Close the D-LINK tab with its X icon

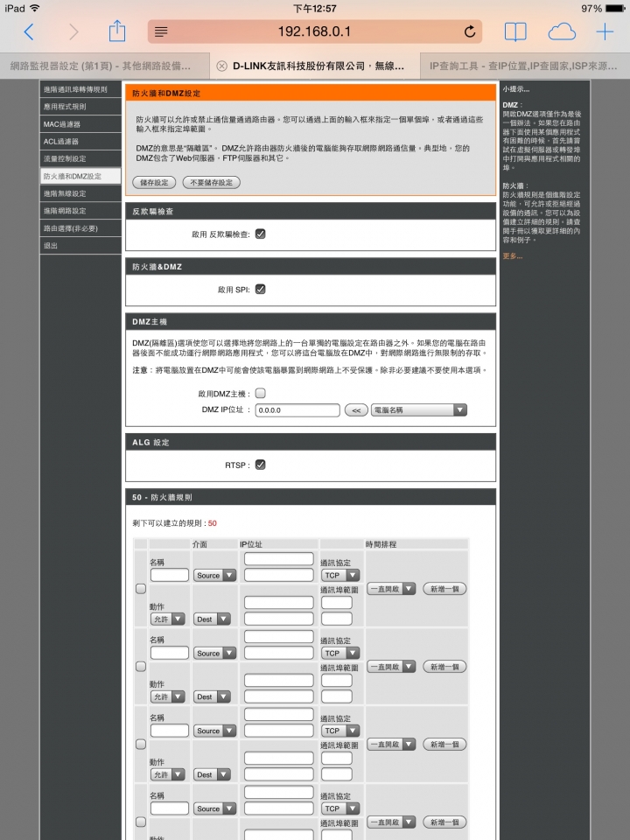pyautogui.click(x=221, y=66)
